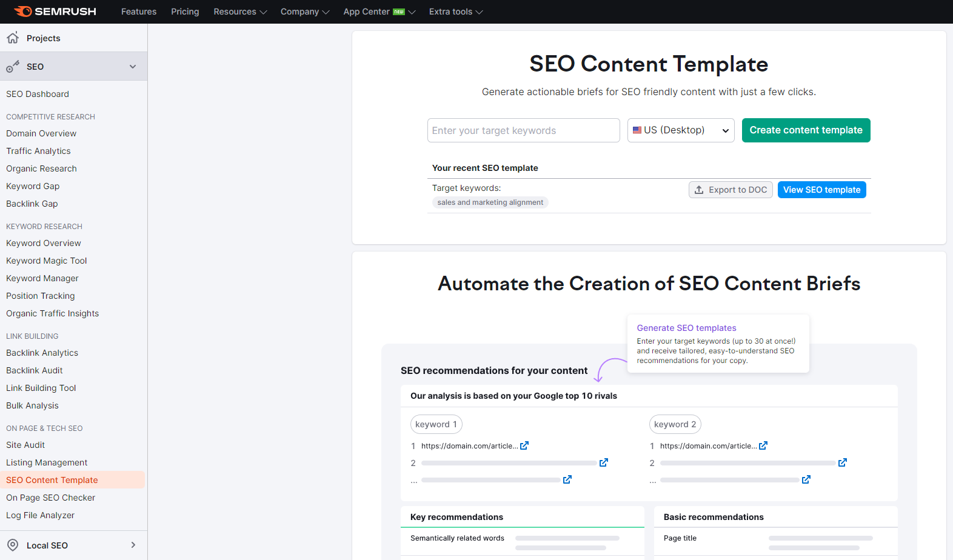The width and height of the screenshot is (953, 560).
Task: Click 'Key recommendations' heading
Action: [456, 517]
